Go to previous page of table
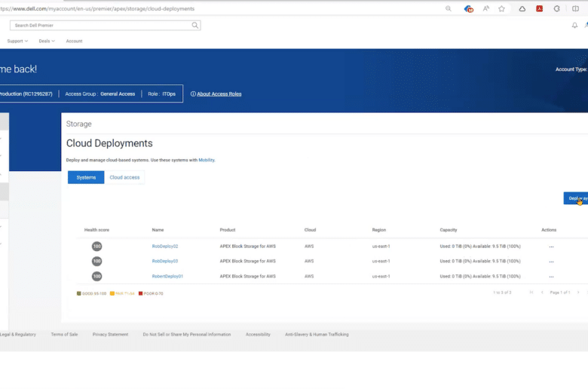Image resolution: width=588 pixels, height=389 pixels. (542, 293)
